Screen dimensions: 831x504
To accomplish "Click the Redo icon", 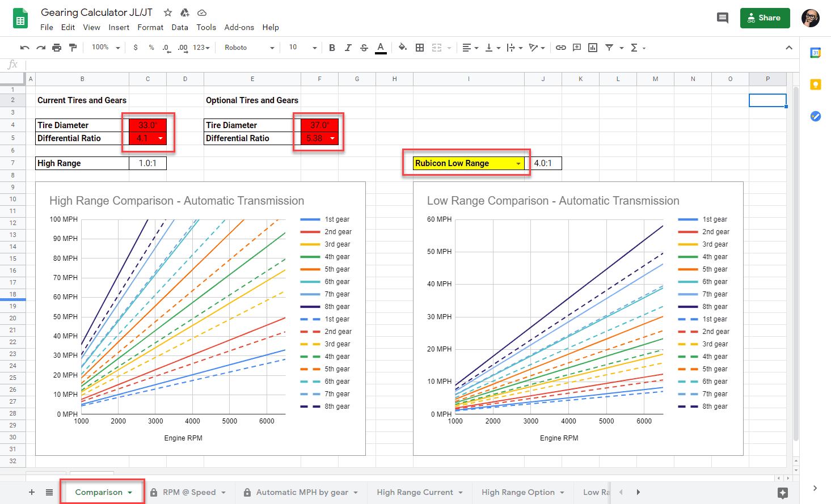I will [41, 48].
